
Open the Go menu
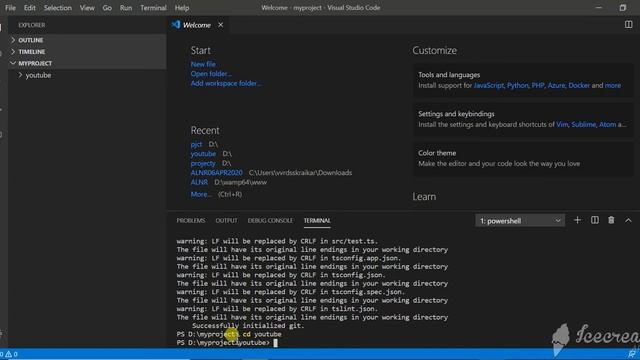click(x=107, y=8)
